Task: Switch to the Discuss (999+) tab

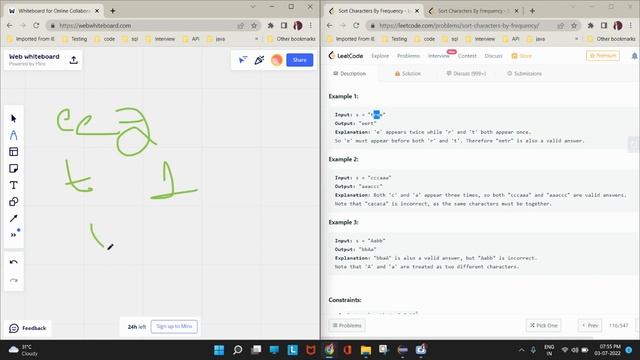Action: 466,73
